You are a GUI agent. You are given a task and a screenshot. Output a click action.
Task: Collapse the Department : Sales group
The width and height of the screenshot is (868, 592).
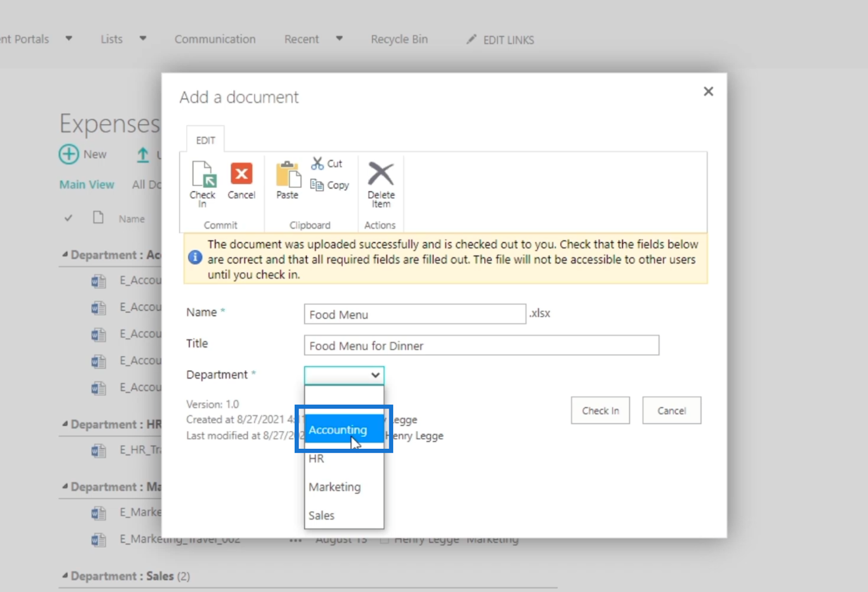click(x=65, y=576)
